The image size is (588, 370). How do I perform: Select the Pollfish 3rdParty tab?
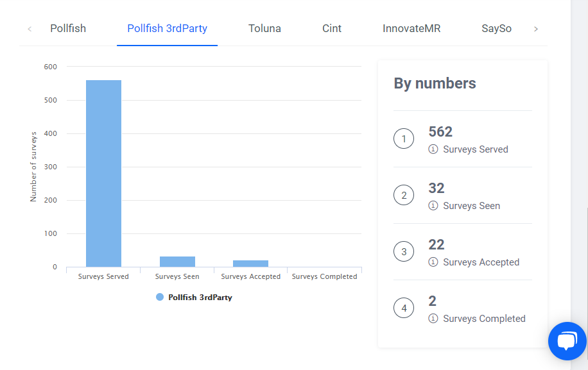(167, 29)
